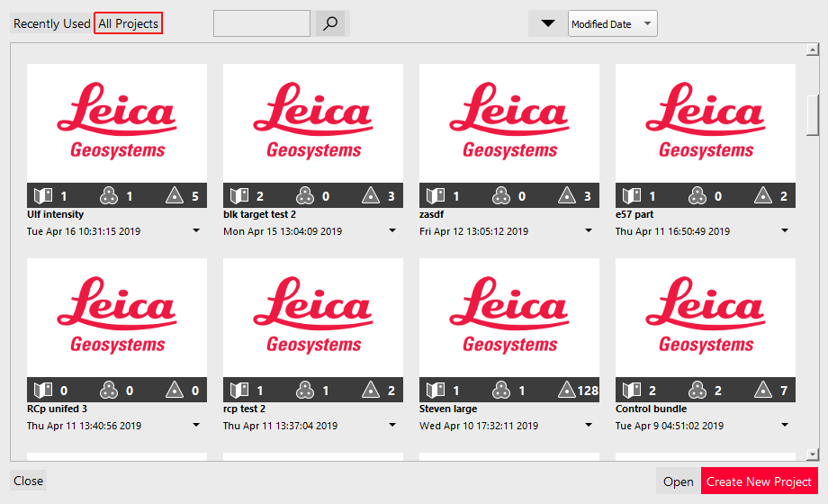This screenshot has width=828, height=504.
Task: Click links icon on RCp unifed 3
Action: click(x=108, y=391)
